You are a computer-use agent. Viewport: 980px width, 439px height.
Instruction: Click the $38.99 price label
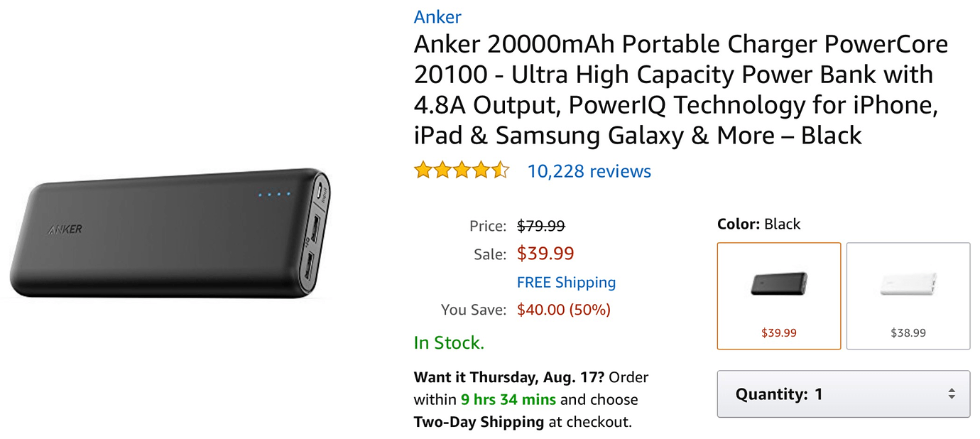point(908,332)
